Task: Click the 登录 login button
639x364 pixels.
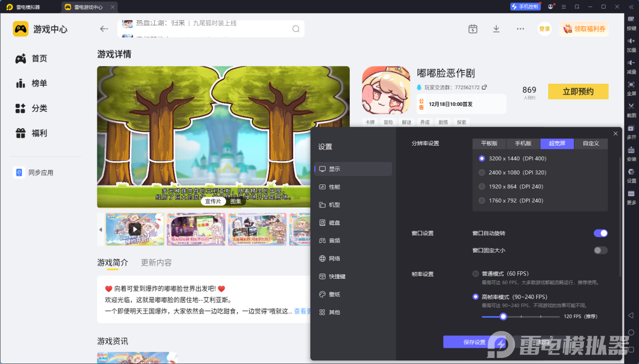Action: point(545,29)
